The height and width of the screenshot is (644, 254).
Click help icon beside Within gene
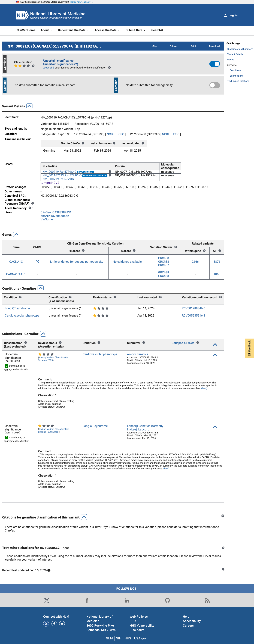pyautogui.click(x=204, y=251)
